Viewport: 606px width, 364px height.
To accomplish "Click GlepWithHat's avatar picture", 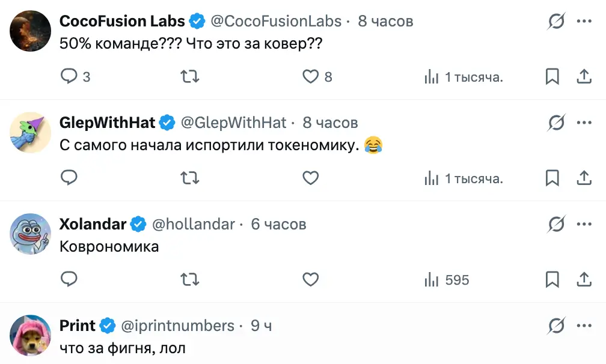I will coord(31,133).
